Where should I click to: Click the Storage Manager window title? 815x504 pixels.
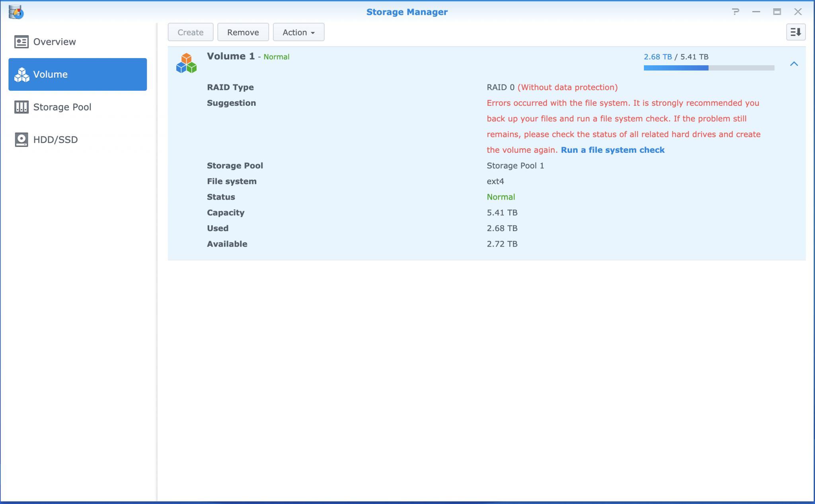tap(407, 12)
